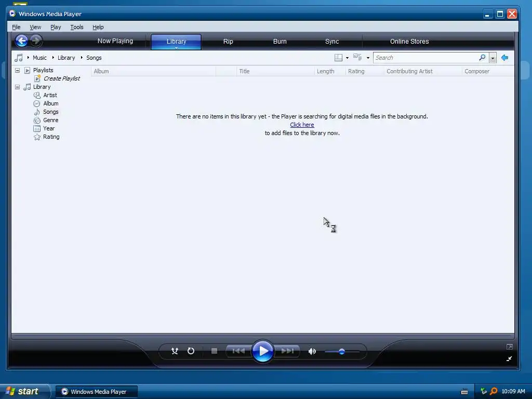Expand the arrow before Library breadcrumb
Viewport: 532px width, 399px height.
pos(53,58)
